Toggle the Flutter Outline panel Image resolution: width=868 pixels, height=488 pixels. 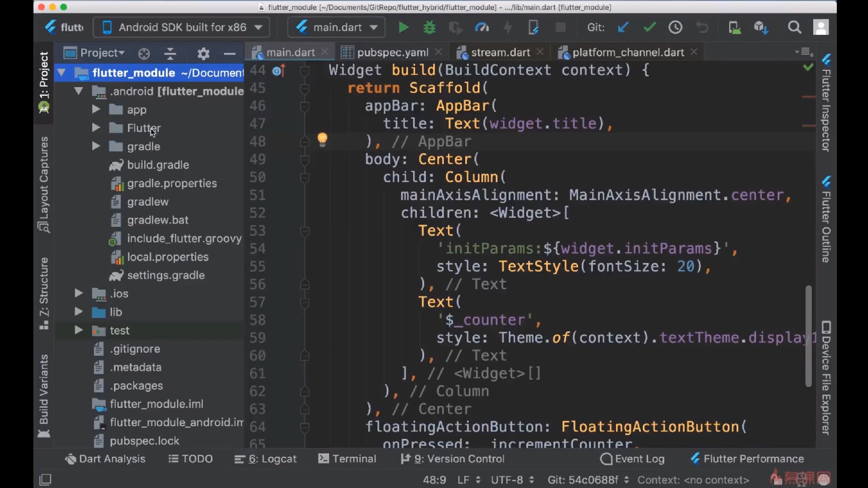826,220
